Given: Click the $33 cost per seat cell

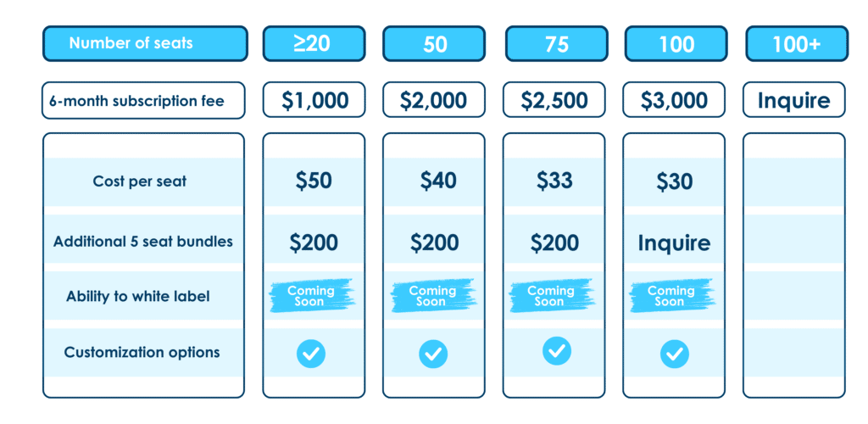Looking at the screenshot, I should click(x=554, y=181).
